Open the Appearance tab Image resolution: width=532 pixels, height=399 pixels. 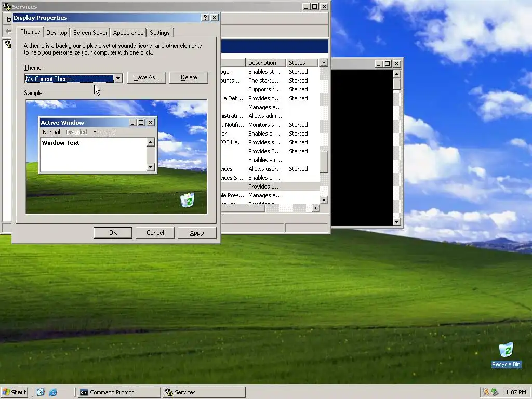tap(128, 33)
